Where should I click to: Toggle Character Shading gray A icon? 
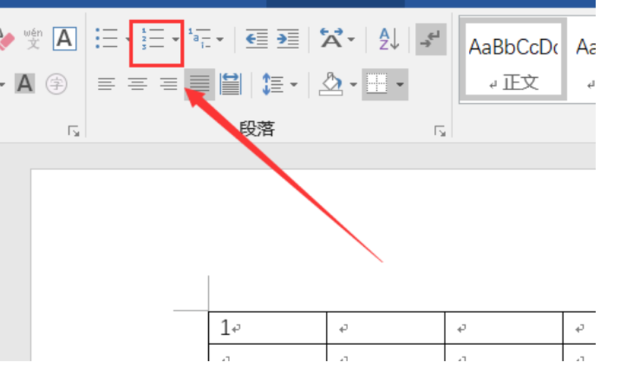click(25, 83)
